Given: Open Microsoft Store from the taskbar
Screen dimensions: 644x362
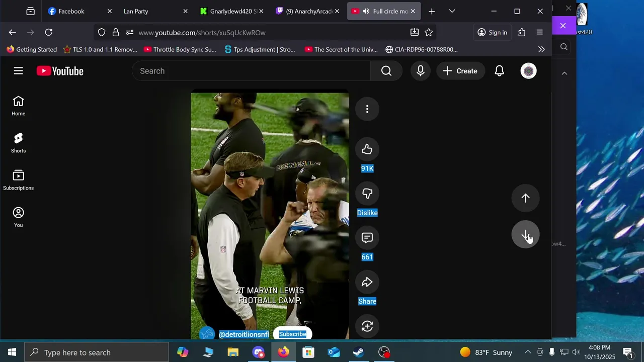Looking at the screenshot, I should [308, 352].
